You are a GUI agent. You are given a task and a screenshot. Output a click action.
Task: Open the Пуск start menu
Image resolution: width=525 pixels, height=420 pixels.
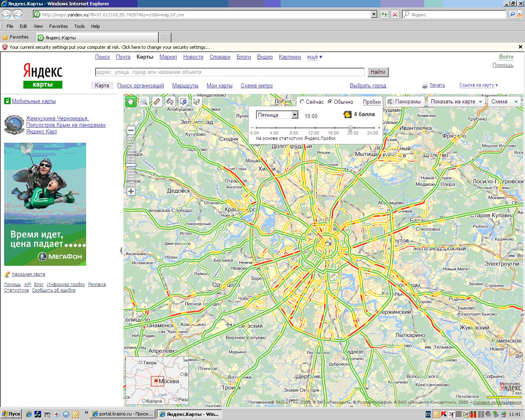pyautogui.click(x=11, y=414)
